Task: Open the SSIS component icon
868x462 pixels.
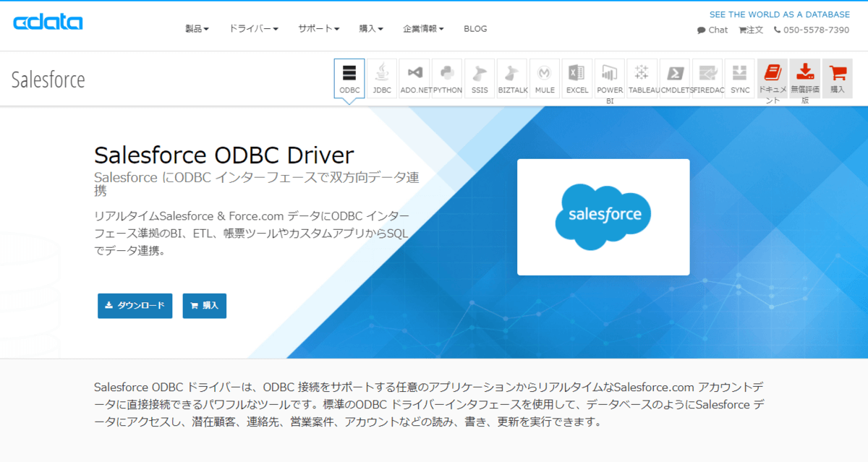Action: [x=480, y=79]
